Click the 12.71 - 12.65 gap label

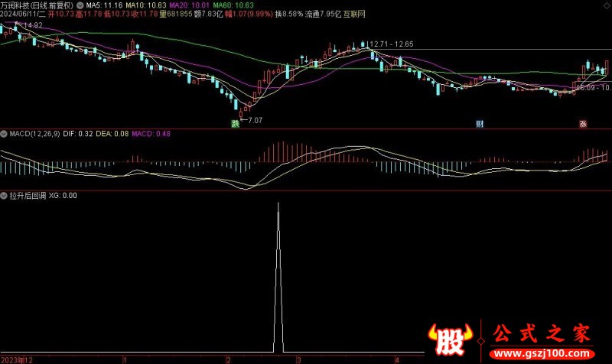392,44
